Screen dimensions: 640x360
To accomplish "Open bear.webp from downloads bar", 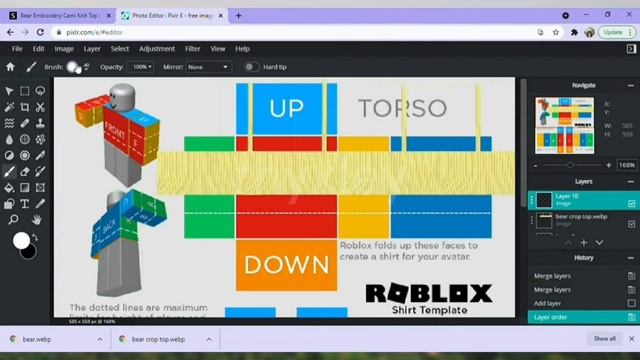I will [37, 339].
